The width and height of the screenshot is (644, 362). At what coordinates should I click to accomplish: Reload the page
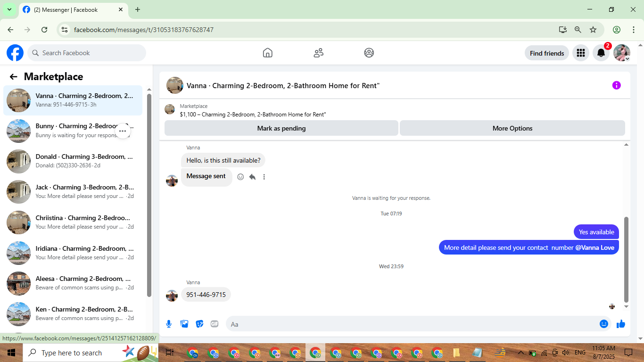[x=44, y=30]
